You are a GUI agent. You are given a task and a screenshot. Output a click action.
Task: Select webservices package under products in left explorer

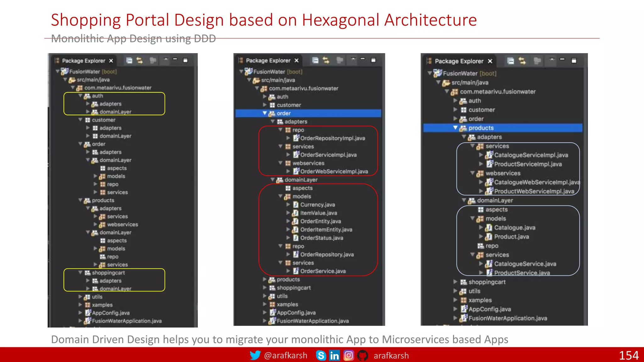coord(122,224)
